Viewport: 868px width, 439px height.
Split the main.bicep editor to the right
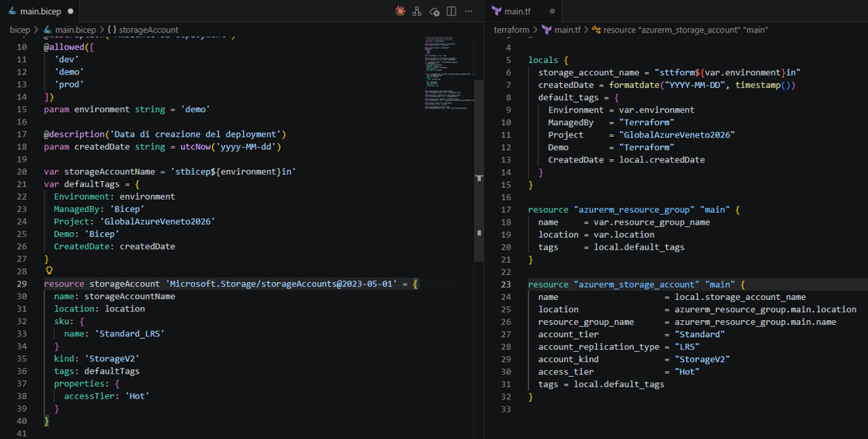point(451,11)
